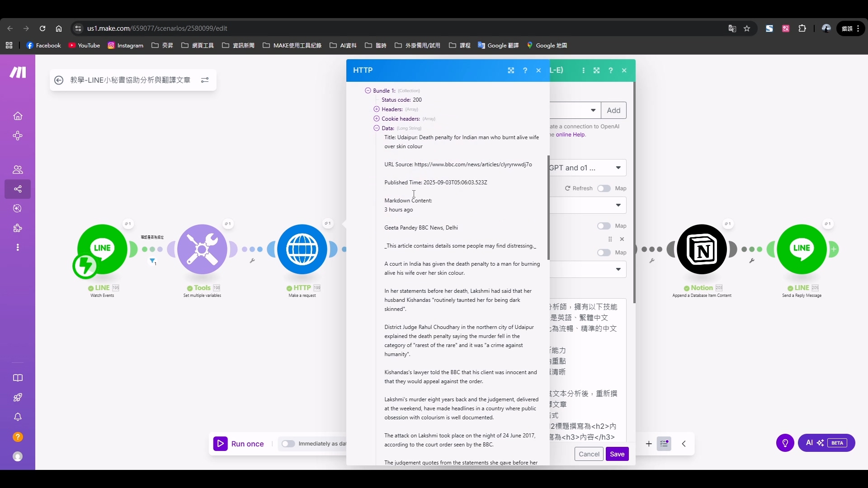The width and height of the screenshot is (868, 488).
Task: Open the YouTube bookmark
Action: (x=84, y=45)
